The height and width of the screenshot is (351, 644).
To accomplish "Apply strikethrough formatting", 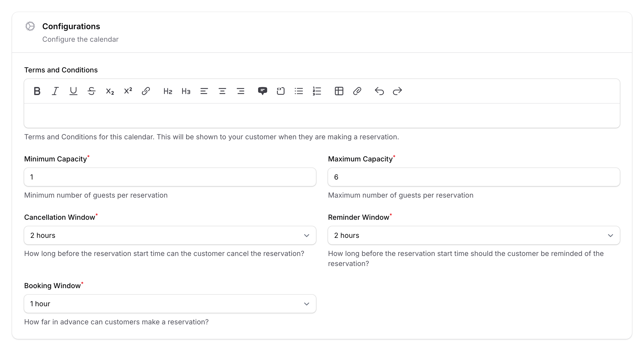I will click(x=91, y=91).
